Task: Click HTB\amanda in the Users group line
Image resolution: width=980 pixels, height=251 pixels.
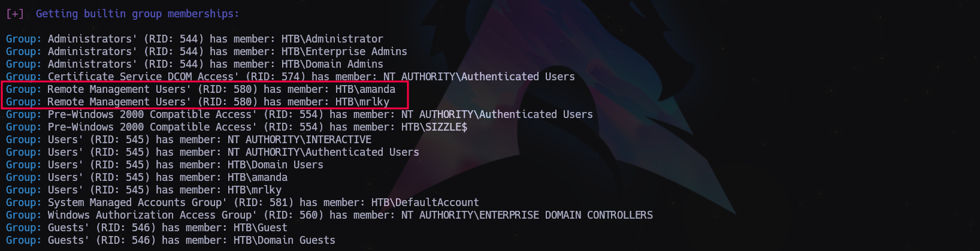Action: 257,177
